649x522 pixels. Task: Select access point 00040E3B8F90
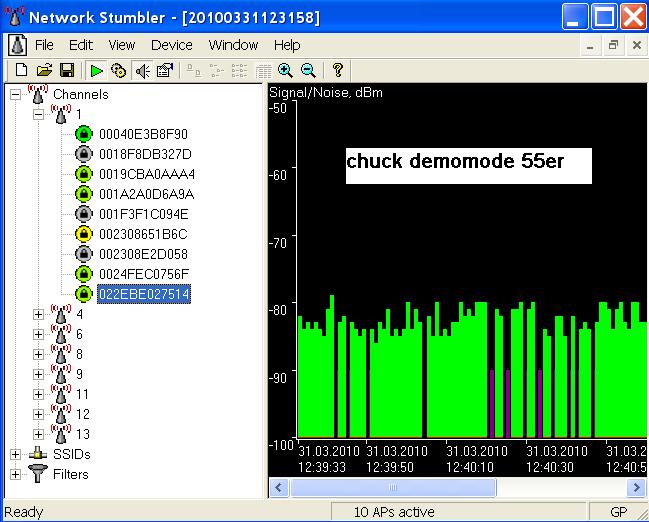pos(143,134)
